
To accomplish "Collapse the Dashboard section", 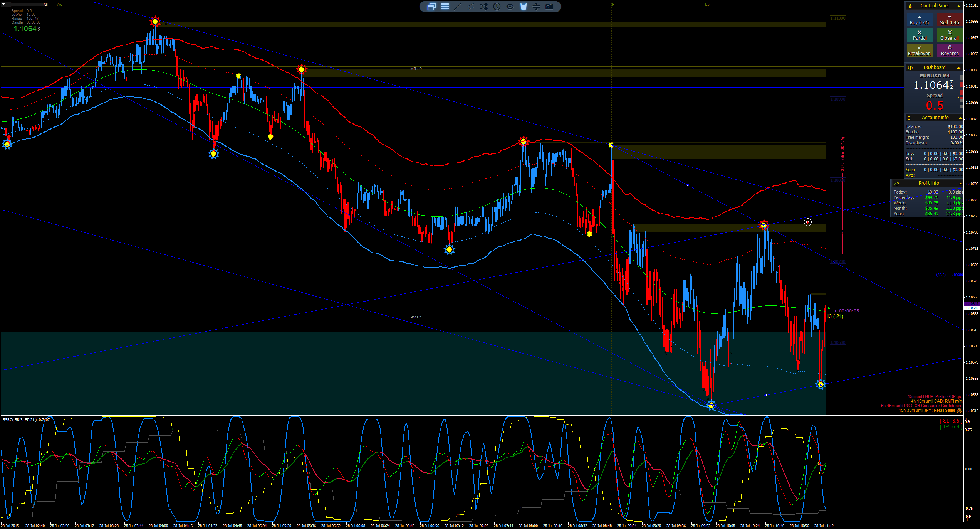I will [x=958, y=68].
